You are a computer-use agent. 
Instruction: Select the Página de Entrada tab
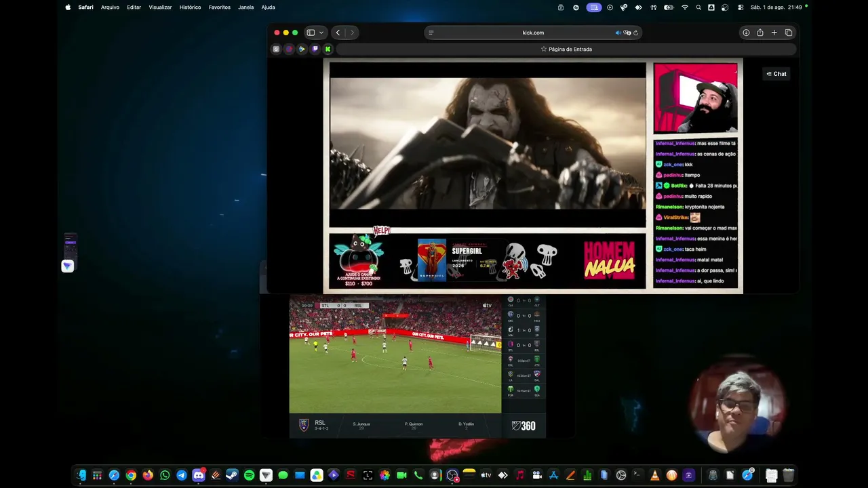pyautogui.click(x=566, y=49)
